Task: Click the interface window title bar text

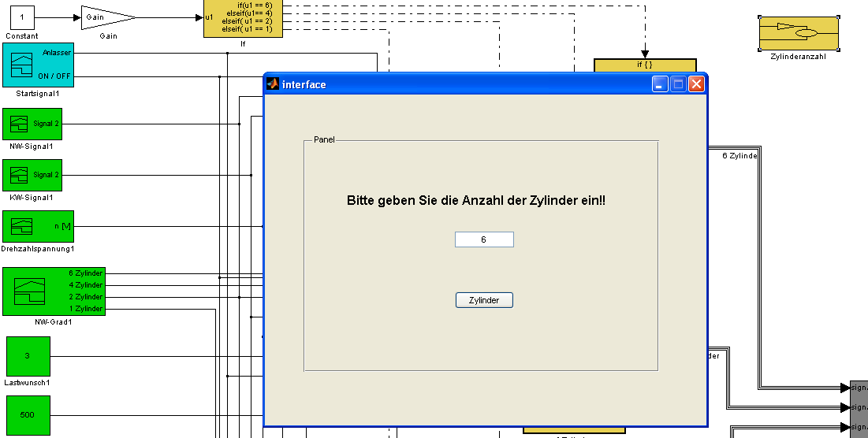Action: (x=304, y=84)
